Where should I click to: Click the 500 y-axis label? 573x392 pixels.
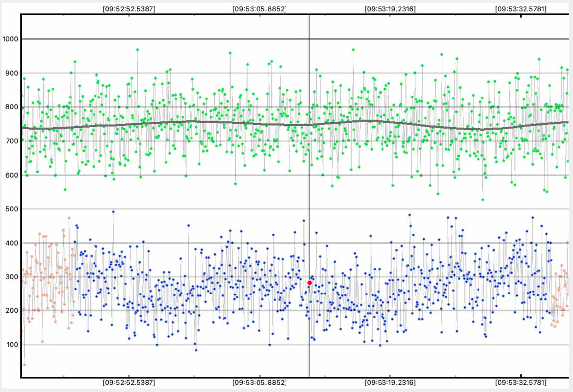(10, 209)
